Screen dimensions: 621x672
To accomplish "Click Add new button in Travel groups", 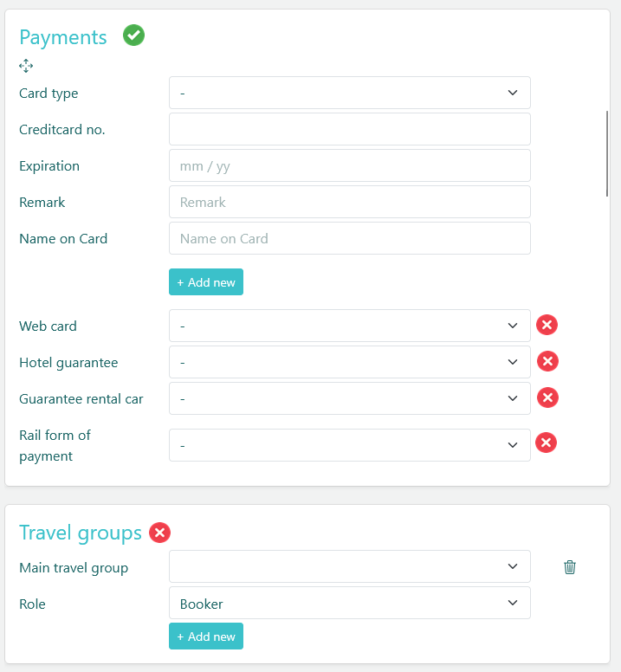I will pyautogui.click(x=206, y=636).
